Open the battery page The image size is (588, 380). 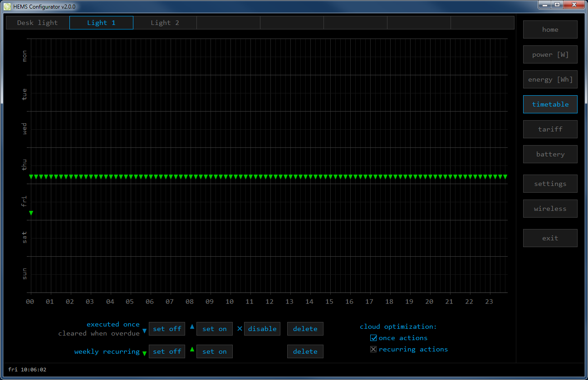pos(550,154)
